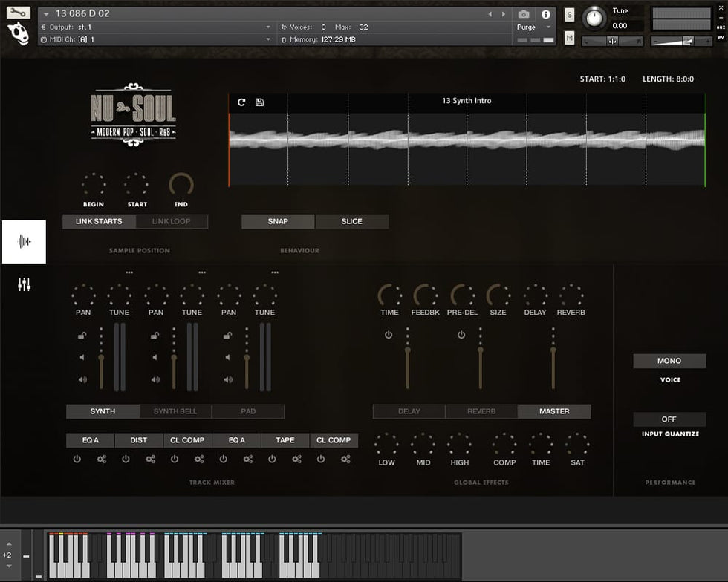The image size is (728, 582).
Task: Select the REVERB effects tab
Action: click(481, 411)
